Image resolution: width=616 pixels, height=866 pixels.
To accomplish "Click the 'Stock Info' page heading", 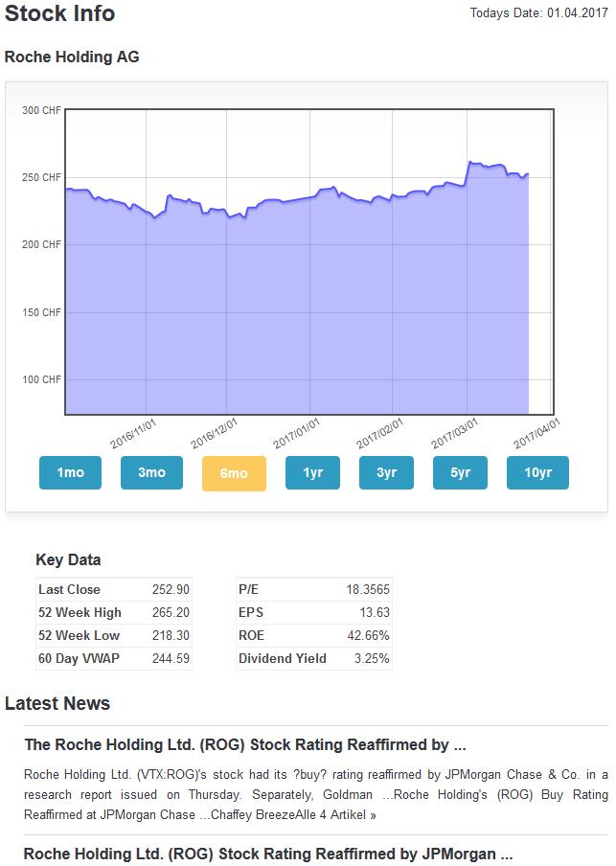I will tap(59, 13).
